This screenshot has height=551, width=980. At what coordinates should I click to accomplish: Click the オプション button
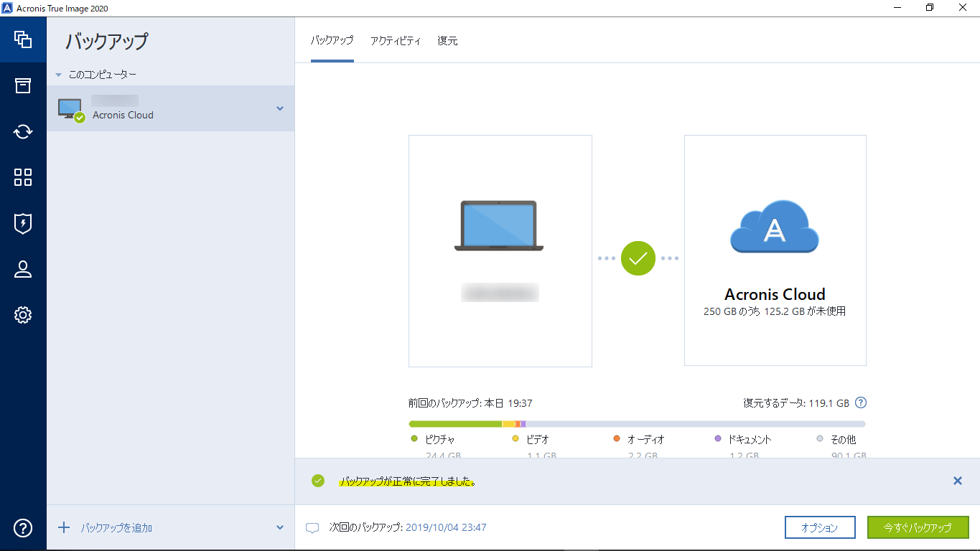(x=820, y=527)
